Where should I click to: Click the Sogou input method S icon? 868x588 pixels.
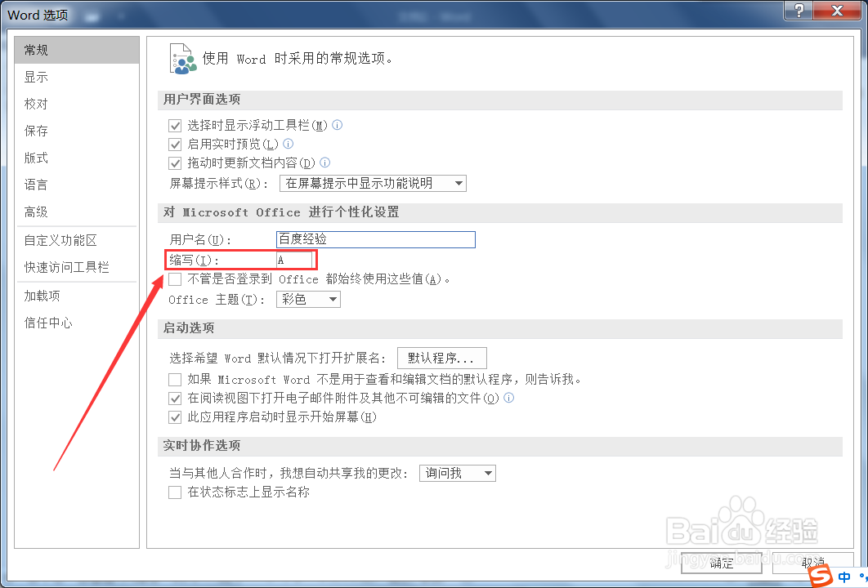click(x=821, y=577)
